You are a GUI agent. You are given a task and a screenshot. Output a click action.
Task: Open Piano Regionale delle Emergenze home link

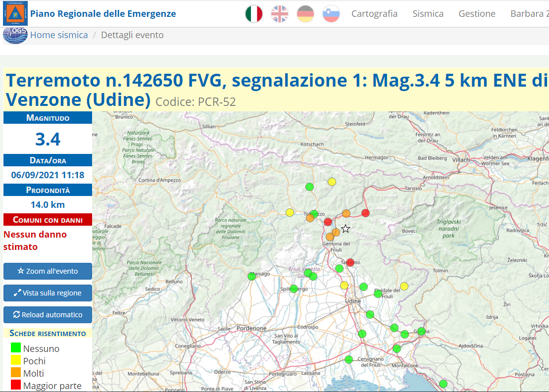(103, 14)
